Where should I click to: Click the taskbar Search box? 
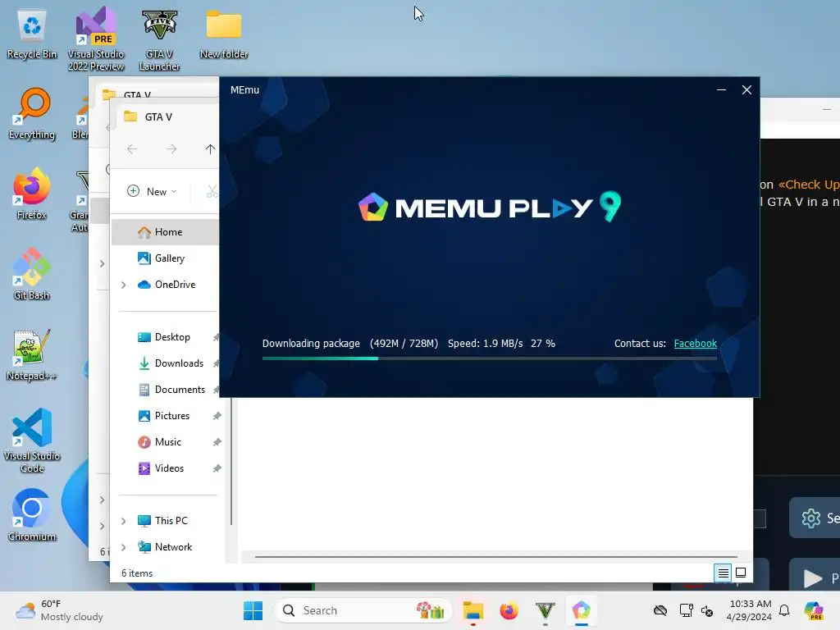[363, 610]
